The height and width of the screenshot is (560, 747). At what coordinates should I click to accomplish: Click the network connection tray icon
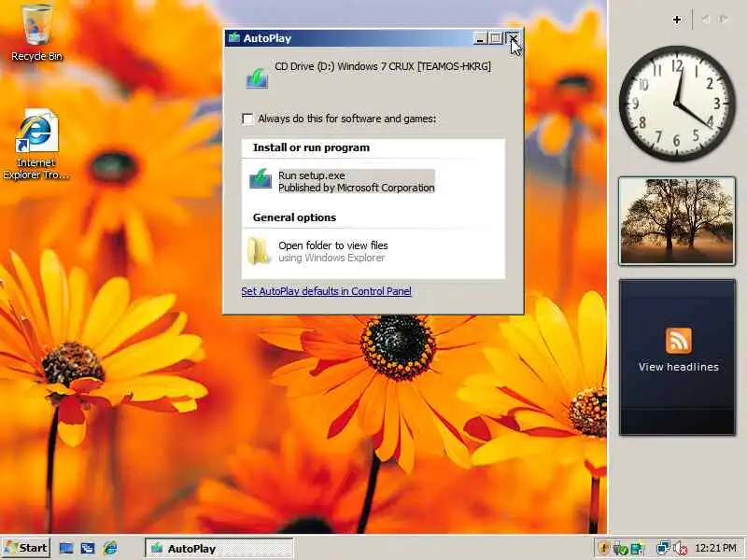(663, 548)
